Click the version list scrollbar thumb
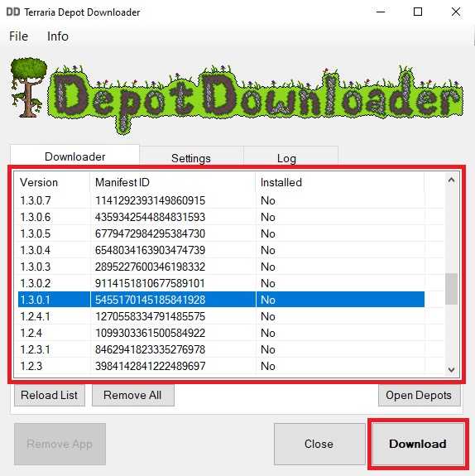This screenshot has width=475, height=476. [451, 289]
